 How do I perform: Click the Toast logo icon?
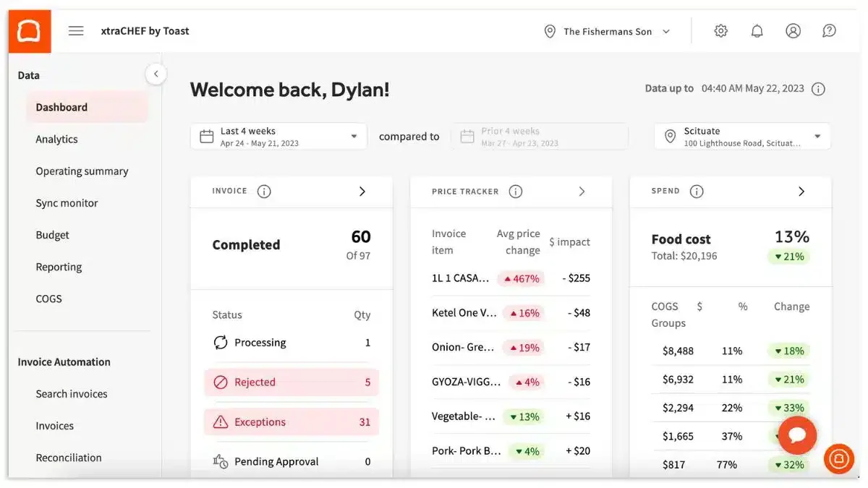click(x=30, y=31)
